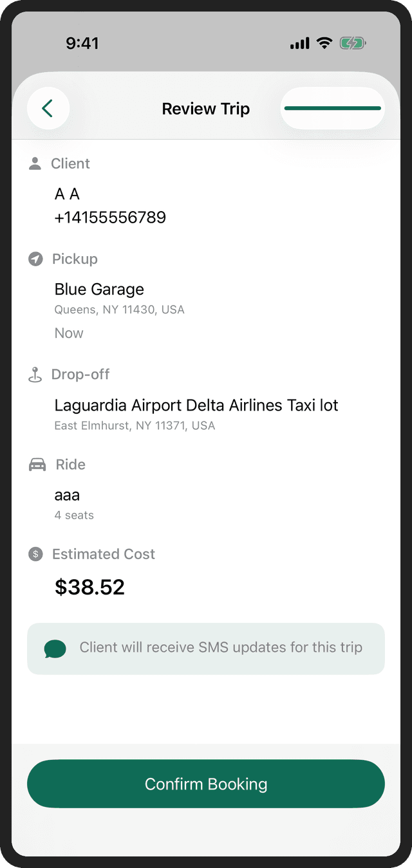Tap the Wi-Fi icon in the status bar
412x868 pixels.
[x=324, y=43]
